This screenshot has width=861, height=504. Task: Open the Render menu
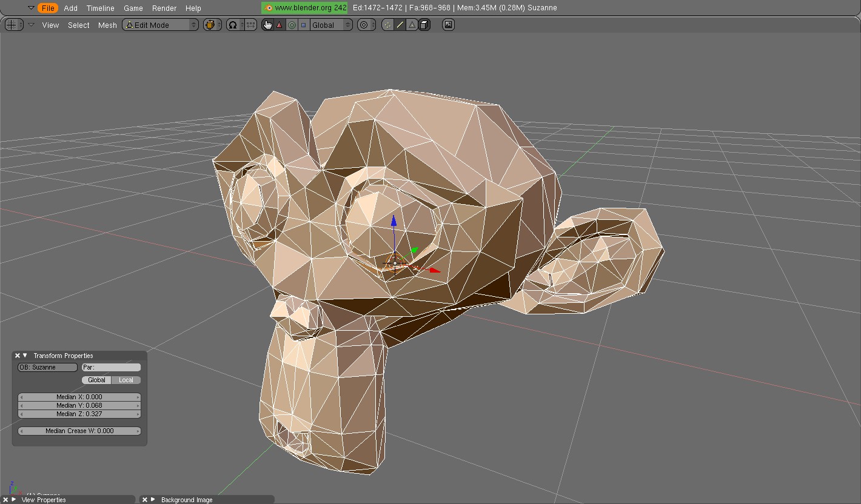pyautogui.click(x=164, y=8)
